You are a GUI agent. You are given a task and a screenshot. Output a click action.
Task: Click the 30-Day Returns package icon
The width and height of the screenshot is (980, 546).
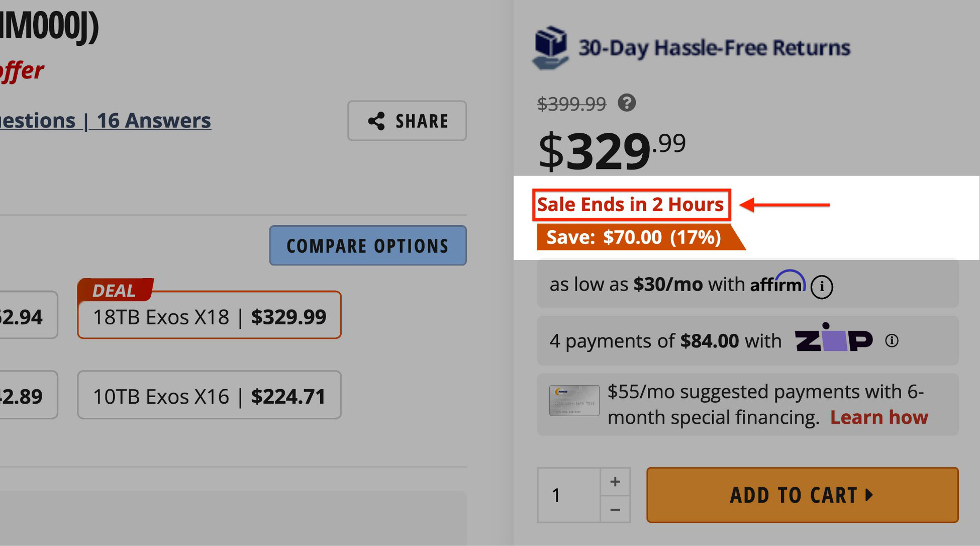pos(551,46)
